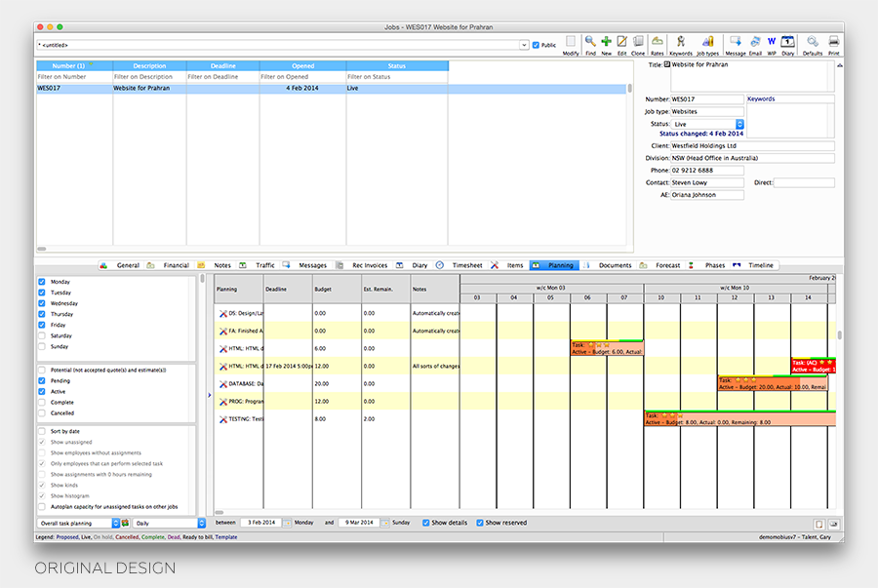Viewport: 878px width, 588px height.
Task: Click the task bar with Budget 20.00
Action: (x=773, y=383)
